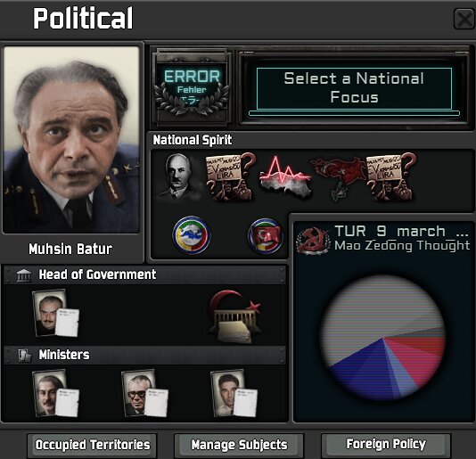Open Foreign Policy
This screenshot has width=476, height=459.
[x=386, y=445]
